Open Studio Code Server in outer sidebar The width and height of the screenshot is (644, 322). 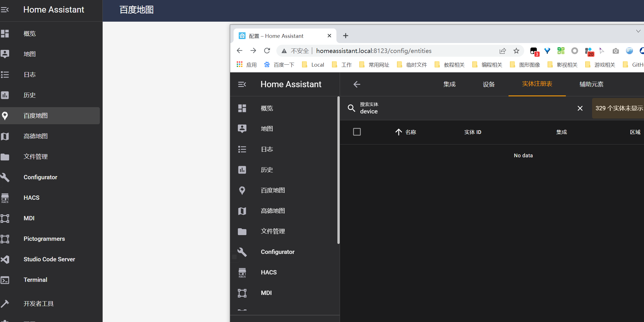tap(50, 259)
